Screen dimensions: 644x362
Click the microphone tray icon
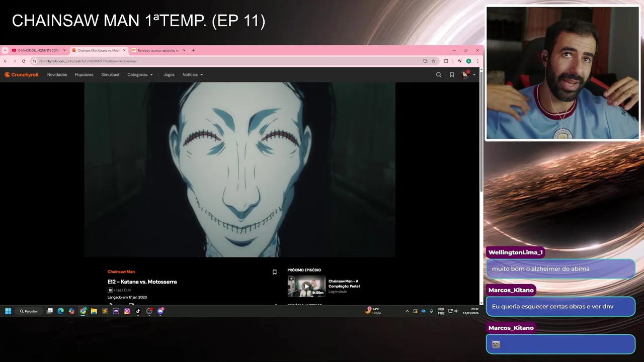pos(431,311)
